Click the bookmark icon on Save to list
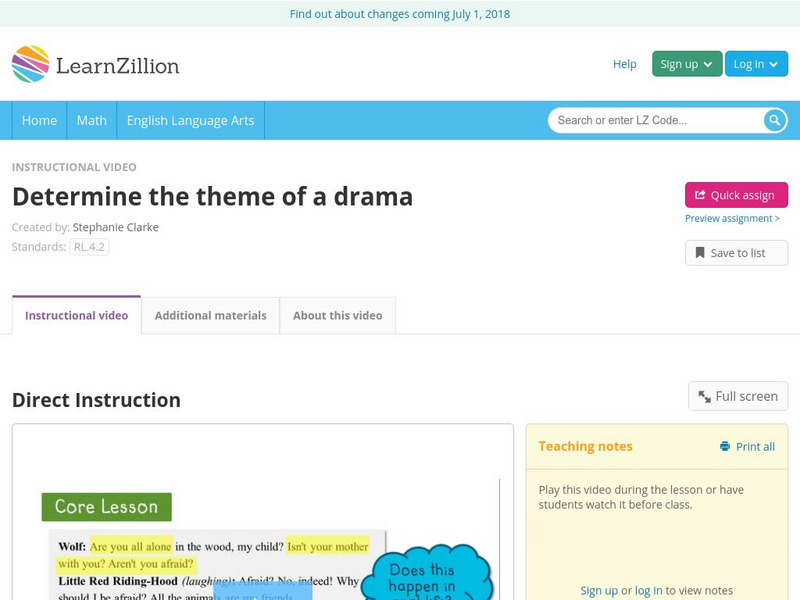 [x=698, y=252]
